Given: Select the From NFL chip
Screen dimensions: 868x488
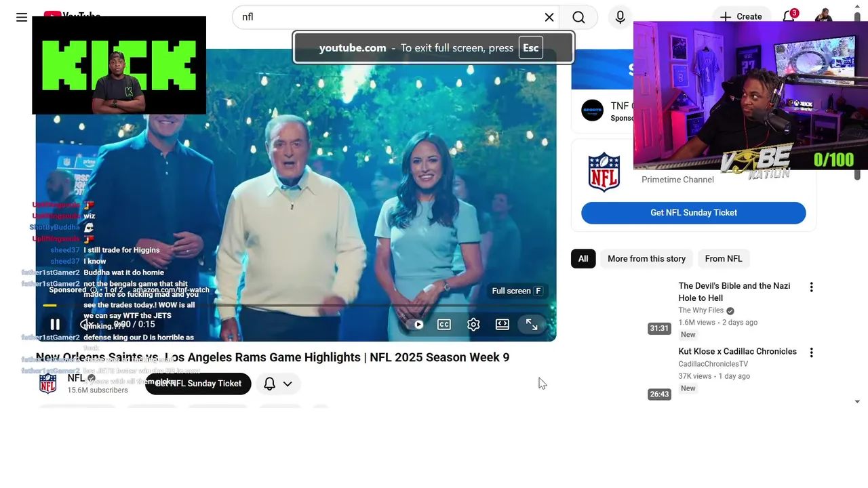Looking at the screenshot, I should pos(724,259).
